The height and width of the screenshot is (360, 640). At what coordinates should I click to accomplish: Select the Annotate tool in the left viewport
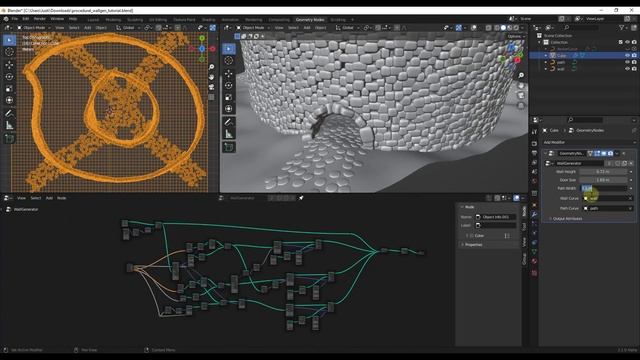(x=9, y=113)
